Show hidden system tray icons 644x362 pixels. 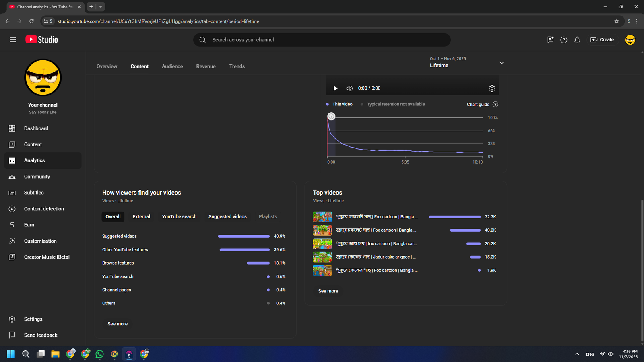(x=577, y=354)
